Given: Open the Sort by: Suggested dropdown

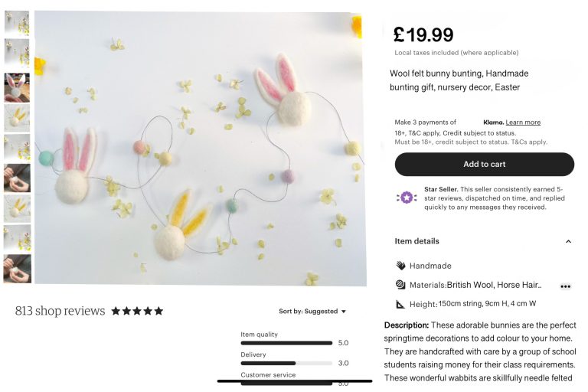Looking at the screenshot, I should tap(312, 312).
